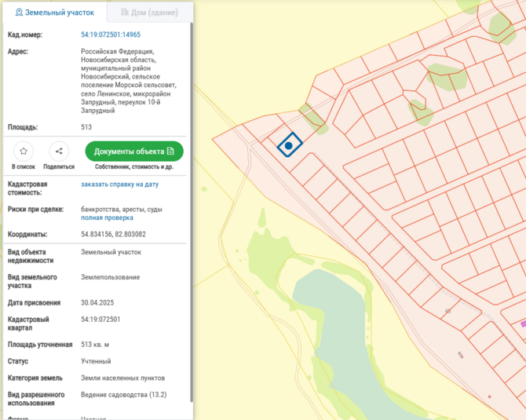Switch to the Земельный участок tab
The height and width of the screenshot is (420, 526).
click(x=55, y=13)
